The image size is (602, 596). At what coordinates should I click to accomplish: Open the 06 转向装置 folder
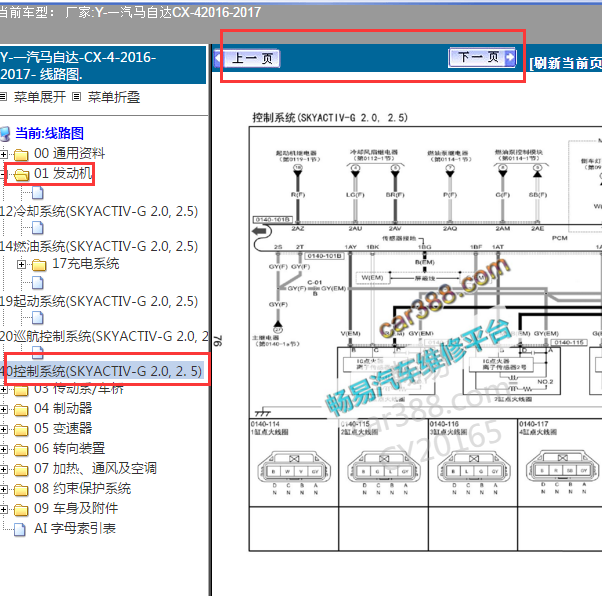click(69, 448)
